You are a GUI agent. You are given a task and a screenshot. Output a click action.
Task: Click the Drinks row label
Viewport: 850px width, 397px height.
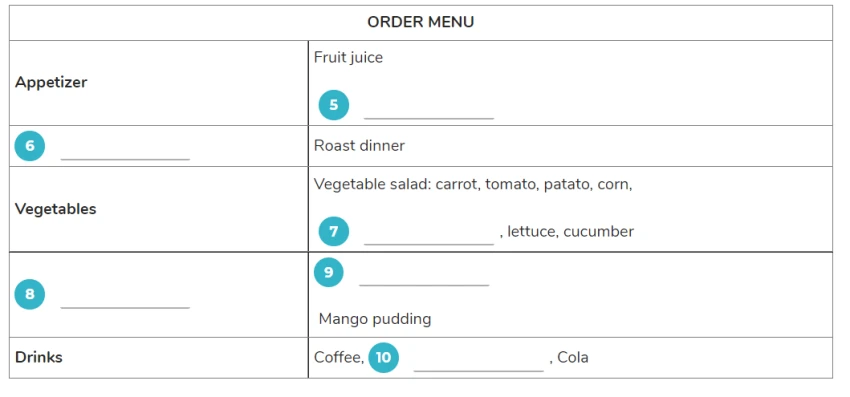[x=38, y=357]
